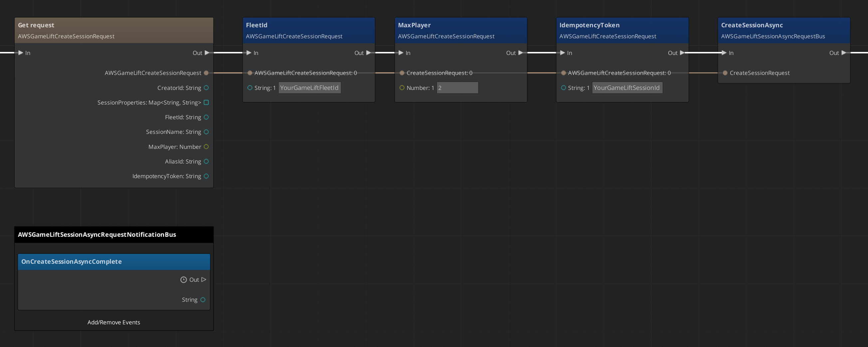868x347 pixels.
Task: Edit the MaxPlayer value field showing 2
Action: coord(457,87)
